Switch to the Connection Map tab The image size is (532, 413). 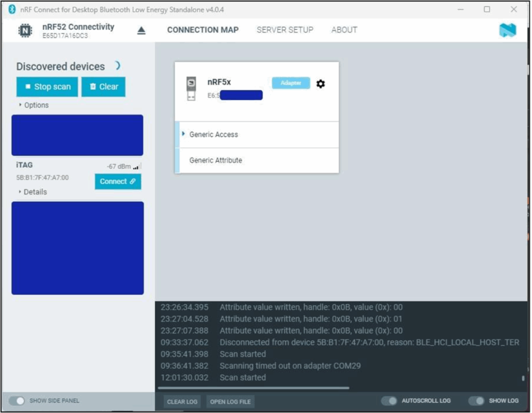tap(203, 30)
